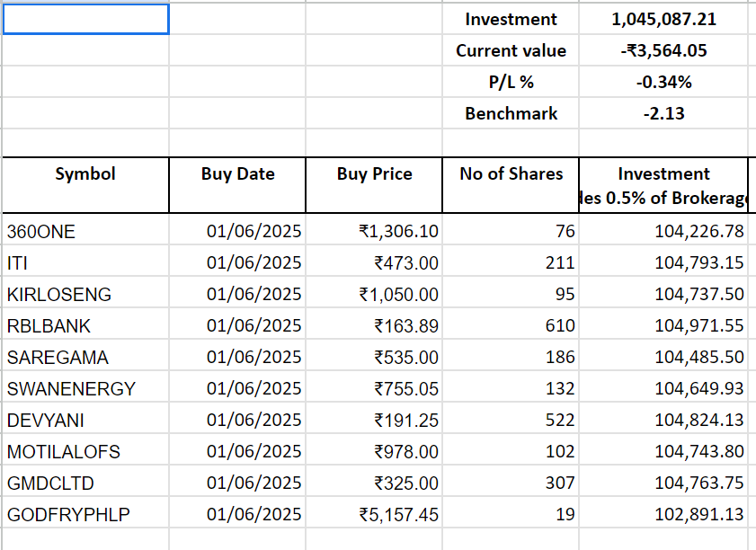Select the total investment value 1,045,087.21
Screen dimensions: 756x550
663,19
